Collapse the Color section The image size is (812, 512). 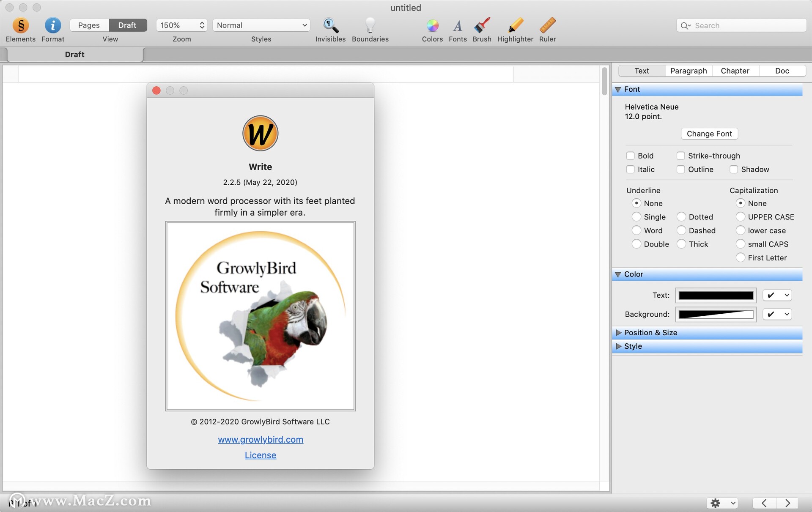coord(618,274)
